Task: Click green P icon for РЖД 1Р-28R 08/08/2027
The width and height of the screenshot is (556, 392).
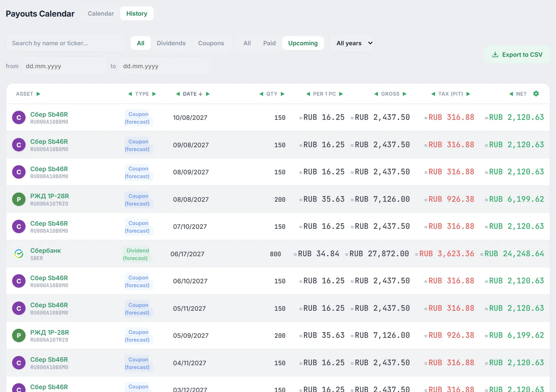Action: tap(19, 199)
